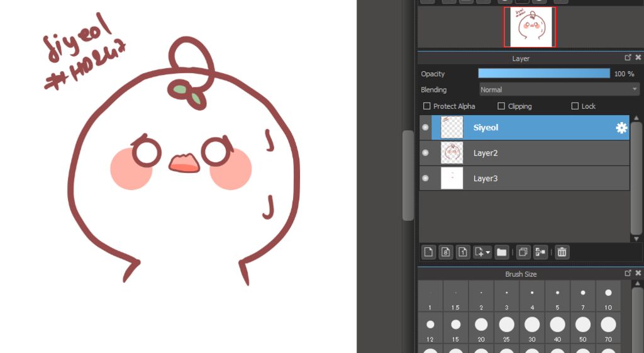
Task: Select brush size 7
Action: [x=583, y=296]
